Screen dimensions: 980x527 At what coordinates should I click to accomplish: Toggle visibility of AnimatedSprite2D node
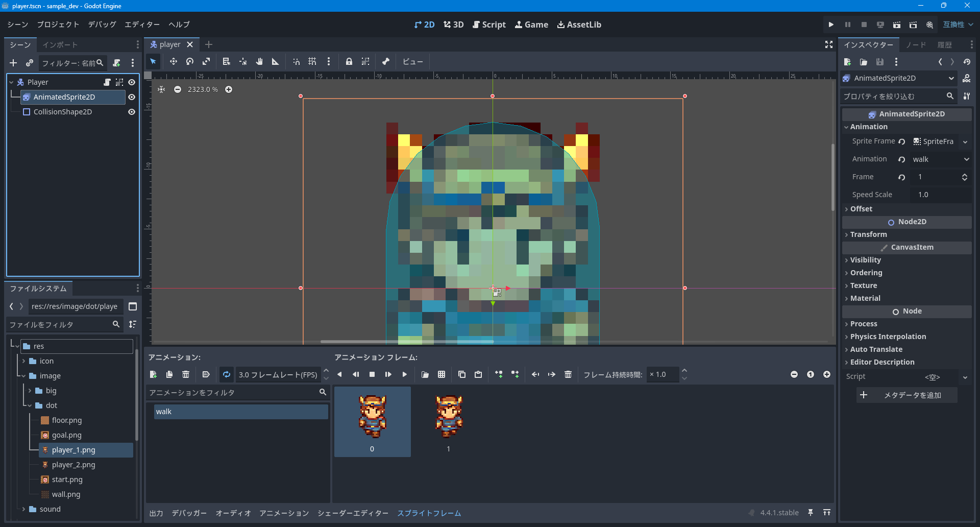(132, 97)
